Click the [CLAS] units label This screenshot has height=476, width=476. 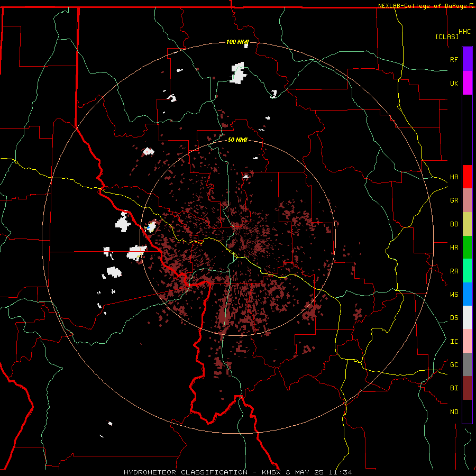(447, 36)
